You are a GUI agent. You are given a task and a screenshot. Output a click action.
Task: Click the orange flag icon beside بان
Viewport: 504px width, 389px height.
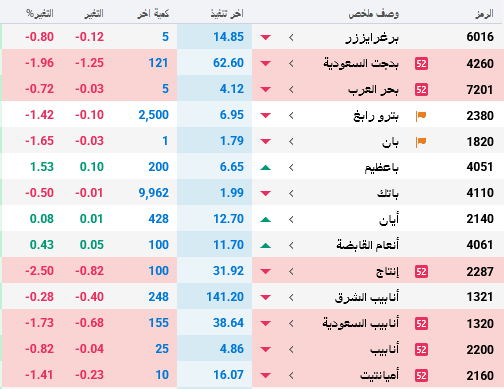click(x=421, y=142)
